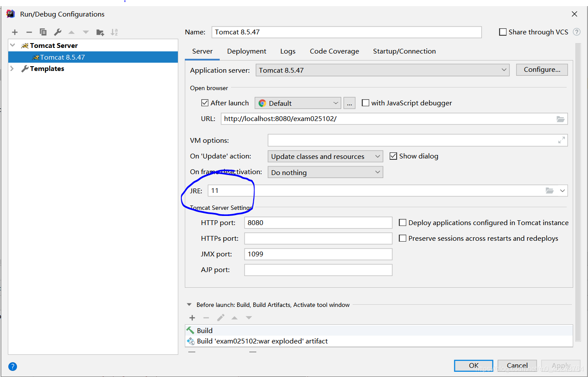Switch to Startup/Connection tab
Image resolution: width=588 pixels, height=377 pixels.
coord(404,51)
